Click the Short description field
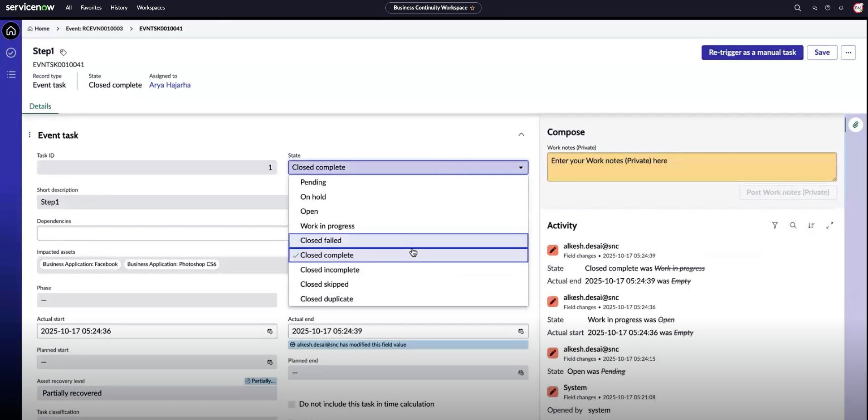The height and width of the screenshot is (420, 868). 162,202
